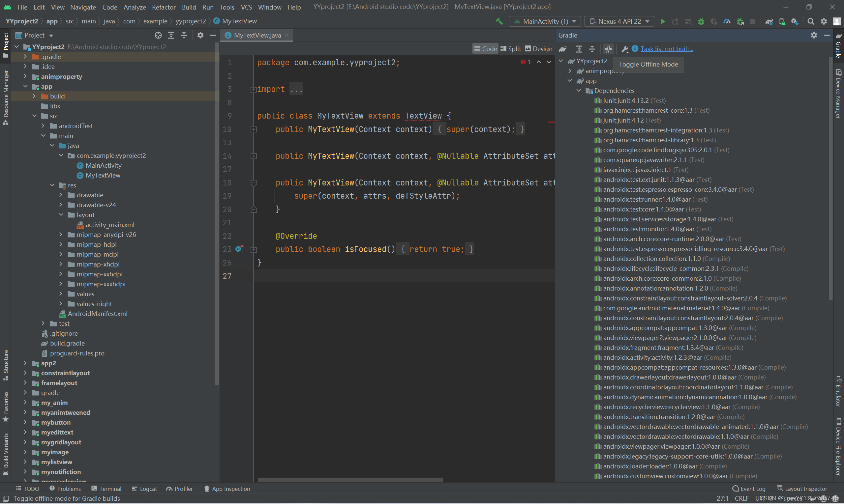844x504 pixels.
Task: Toggle the Structure side panel
Action: (6, 365)
